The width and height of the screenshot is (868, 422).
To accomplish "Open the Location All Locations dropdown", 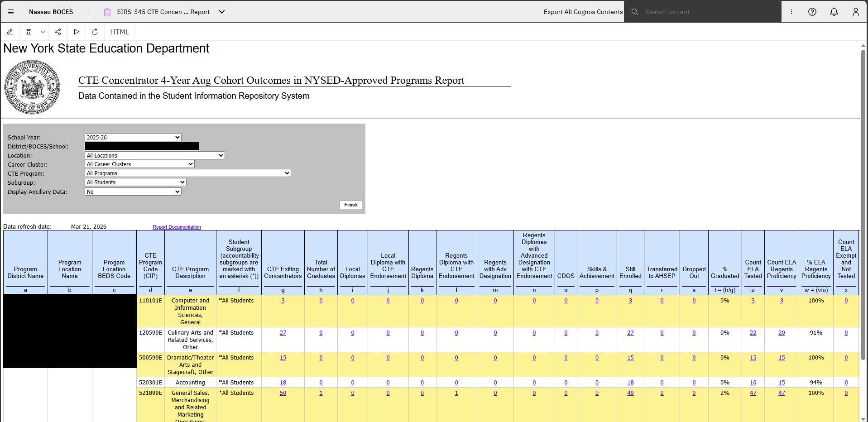I will [155, 155].
